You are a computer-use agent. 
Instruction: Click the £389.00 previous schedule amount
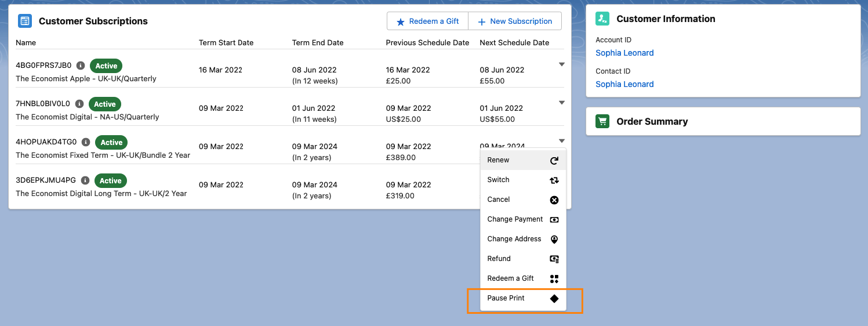(x=401, y=157)
